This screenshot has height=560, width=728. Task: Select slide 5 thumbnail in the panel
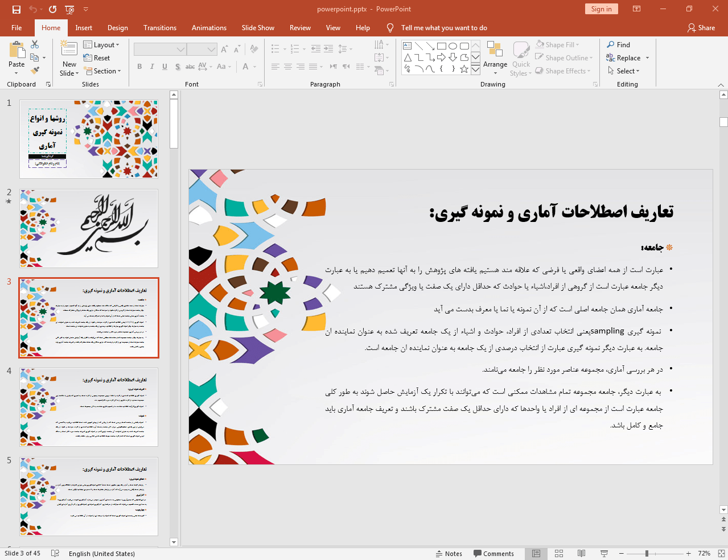[x=88, y=496]
